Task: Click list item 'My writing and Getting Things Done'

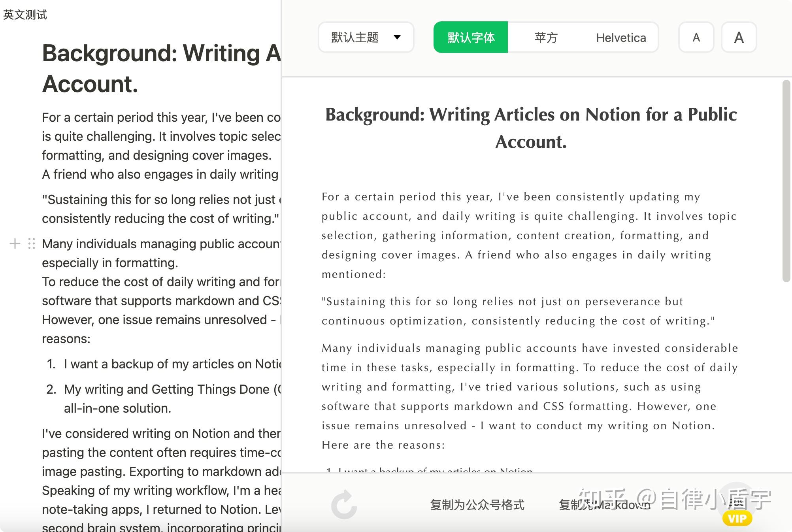Action: [x=172, y=398]
